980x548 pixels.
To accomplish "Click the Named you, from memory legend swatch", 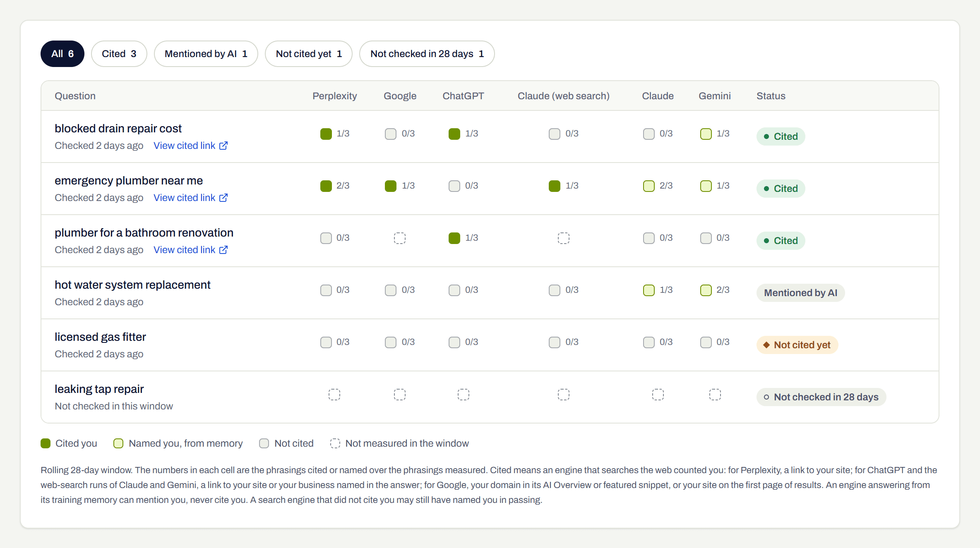I will [x=118, y=443].
